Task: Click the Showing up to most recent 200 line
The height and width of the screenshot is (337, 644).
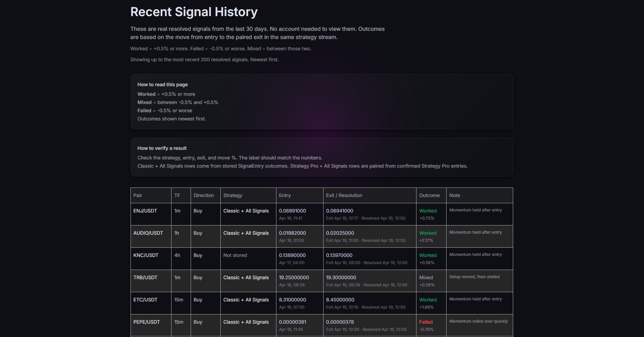Action: [204, 60]
